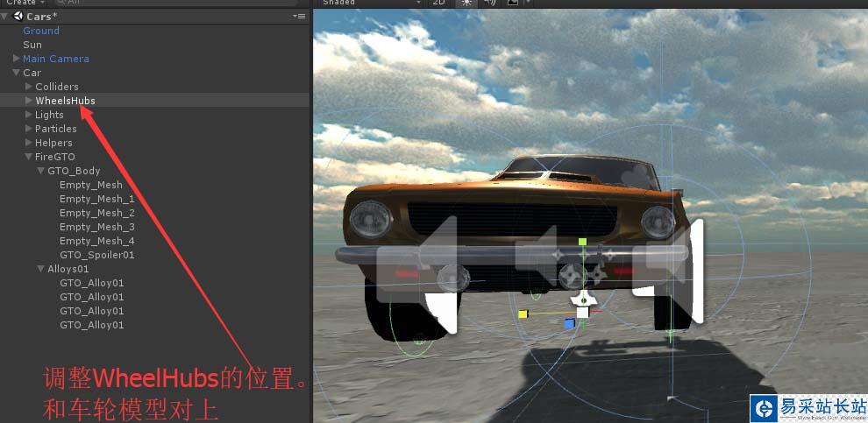Viewport: 868px width, 423px height.
Task: Click the Cars* scene name header
Action: click(x=42, y=17)
